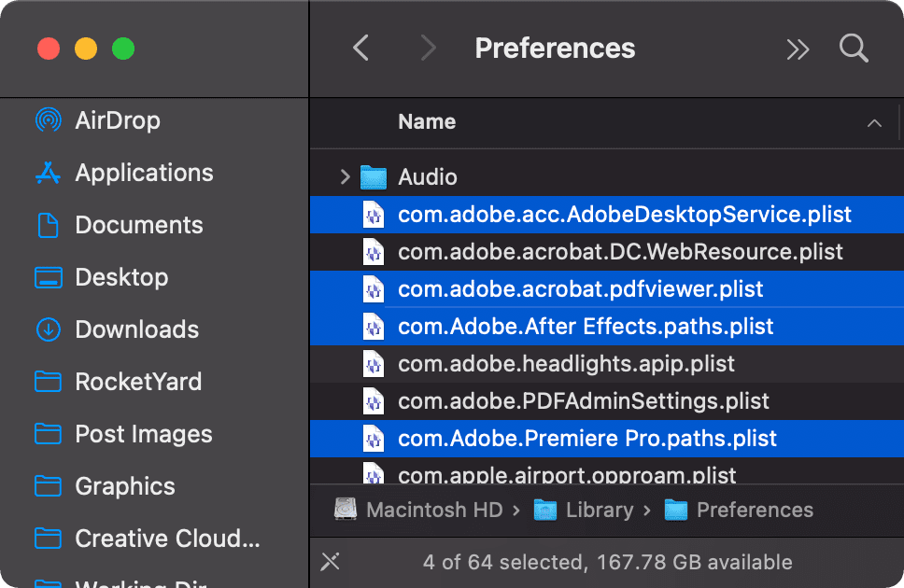This screenshot has width=904, height=588.
Task: Select com.adobe.acrobat.DC.WebResource.plist file
Action: coord(620,252)
